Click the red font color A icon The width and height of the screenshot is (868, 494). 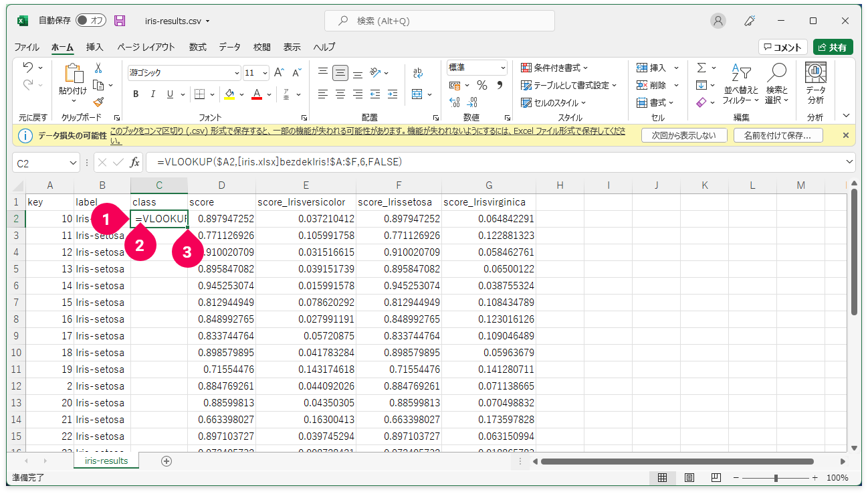[257, 94]
